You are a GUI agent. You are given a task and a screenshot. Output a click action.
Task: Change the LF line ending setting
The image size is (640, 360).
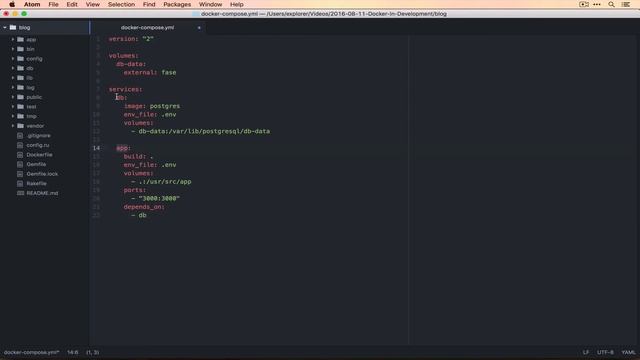pyautogui.click(x=586, y=352)
